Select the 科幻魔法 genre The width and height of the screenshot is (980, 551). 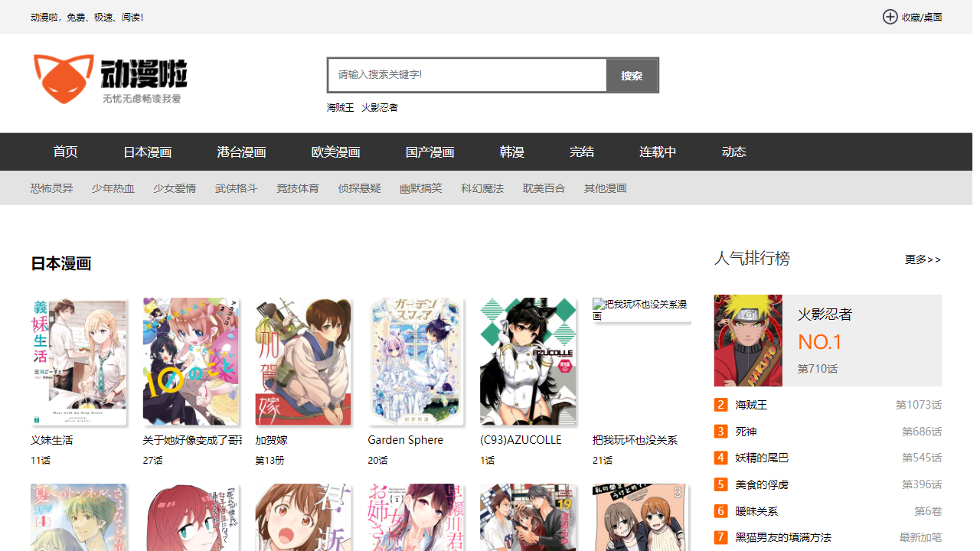(x=482, y=188)
